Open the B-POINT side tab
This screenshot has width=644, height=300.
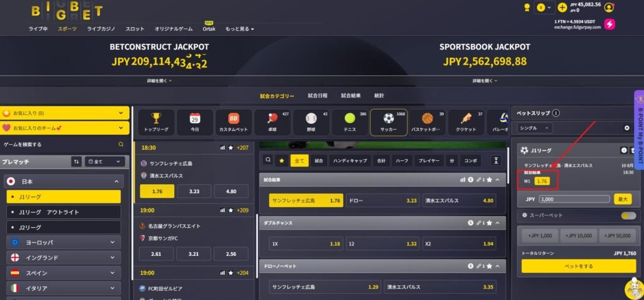tap(639, 130)
